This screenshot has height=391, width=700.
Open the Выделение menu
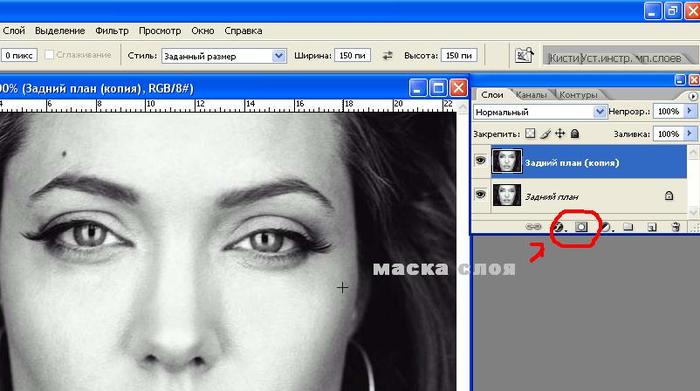pyautogui.click(x=60, y=31)
